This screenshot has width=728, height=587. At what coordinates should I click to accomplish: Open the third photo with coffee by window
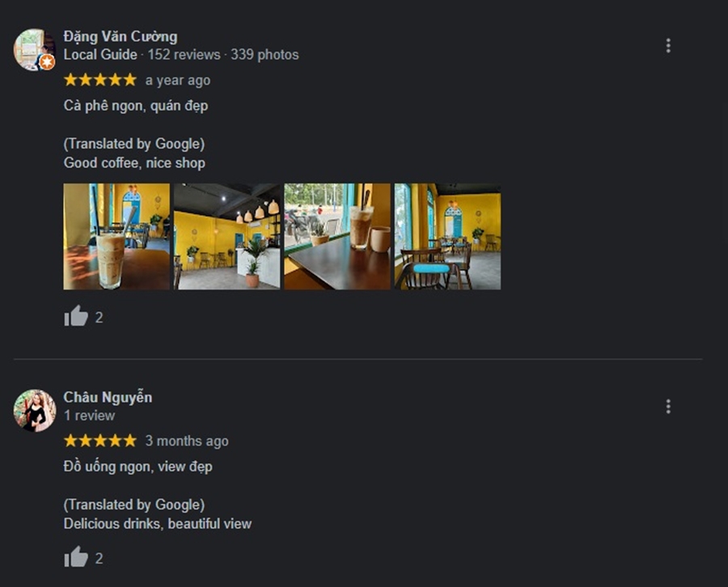point(337,236)
